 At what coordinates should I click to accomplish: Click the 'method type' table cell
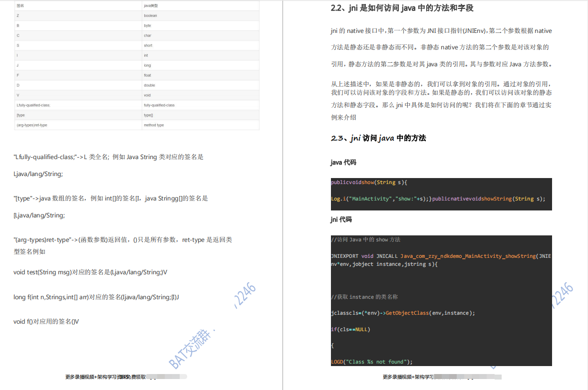tap(200, 125)
